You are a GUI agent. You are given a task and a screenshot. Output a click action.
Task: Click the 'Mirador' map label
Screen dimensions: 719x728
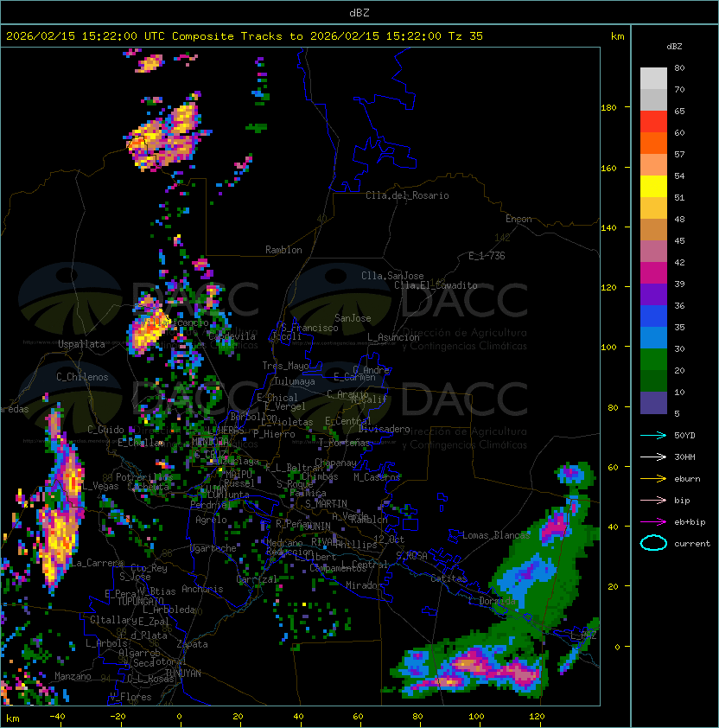pos(364,585)
